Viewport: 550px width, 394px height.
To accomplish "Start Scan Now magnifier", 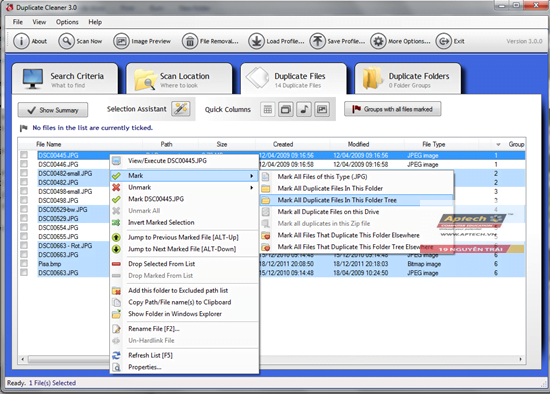I will (x=66, y=41).
